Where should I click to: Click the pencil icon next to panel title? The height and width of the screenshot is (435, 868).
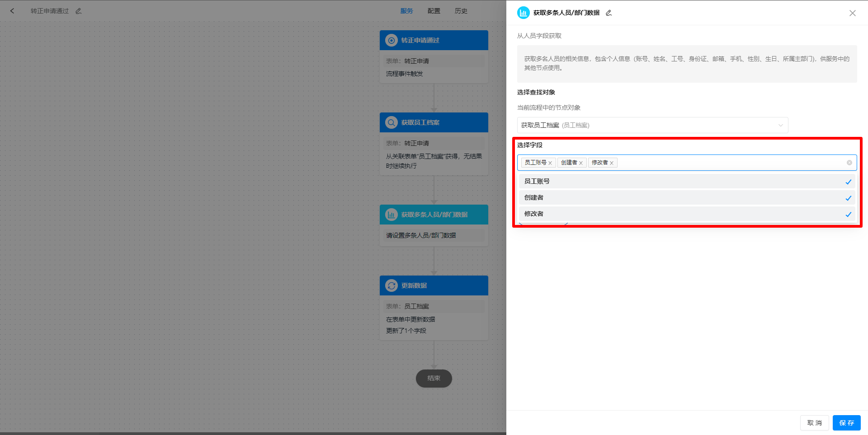pyautogui.click(x=609, y=13)
